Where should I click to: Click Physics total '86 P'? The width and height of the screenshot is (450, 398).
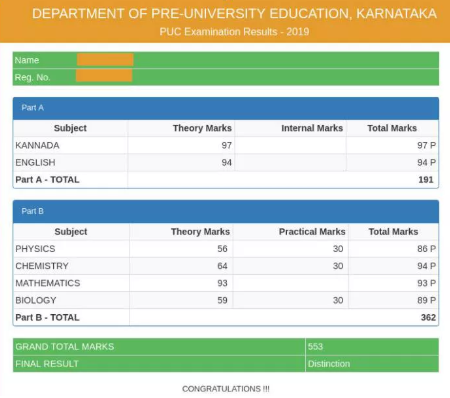(426, 249)
